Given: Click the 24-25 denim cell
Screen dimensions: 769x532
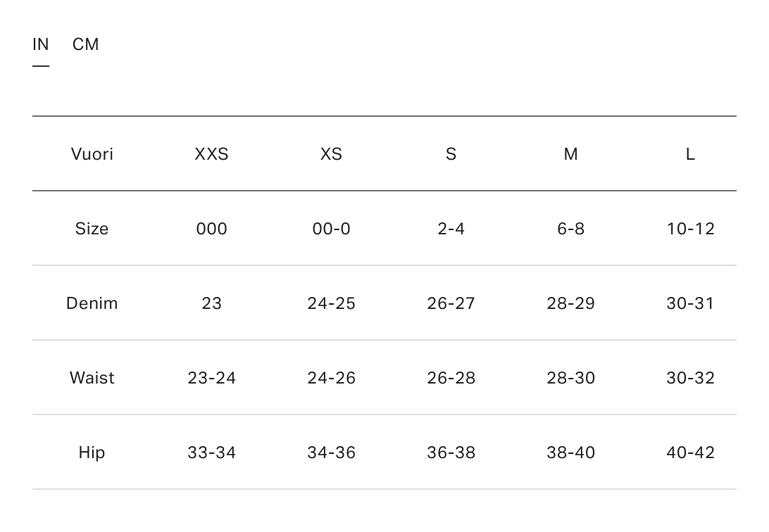Looking at the screenshot, I should tap(332, 303).
